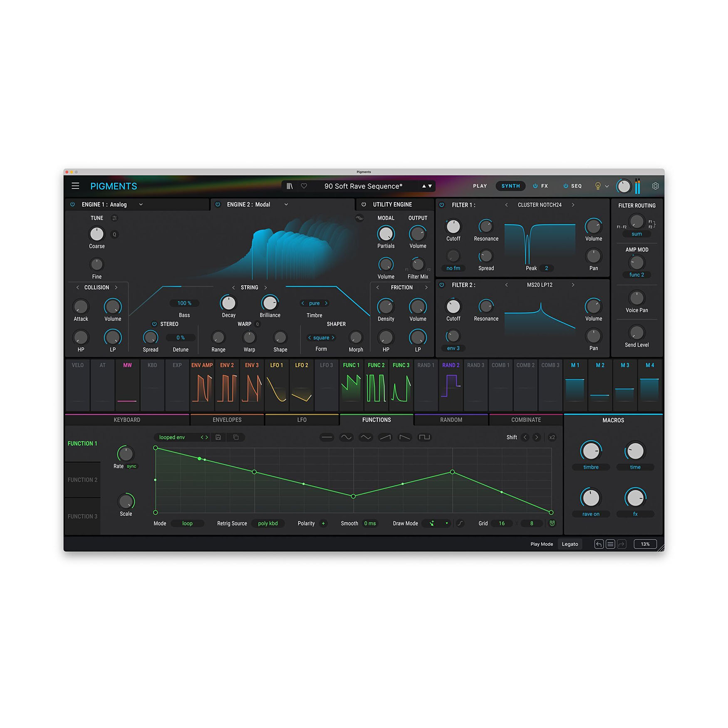Toggle Engine 1 power button

73,204
